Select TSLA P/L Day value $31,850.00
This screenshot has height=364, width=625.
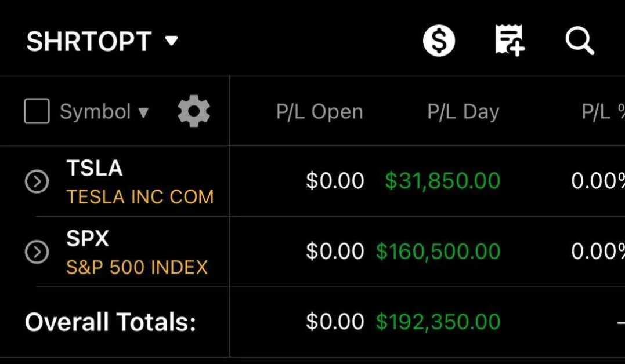coord(442,181)
